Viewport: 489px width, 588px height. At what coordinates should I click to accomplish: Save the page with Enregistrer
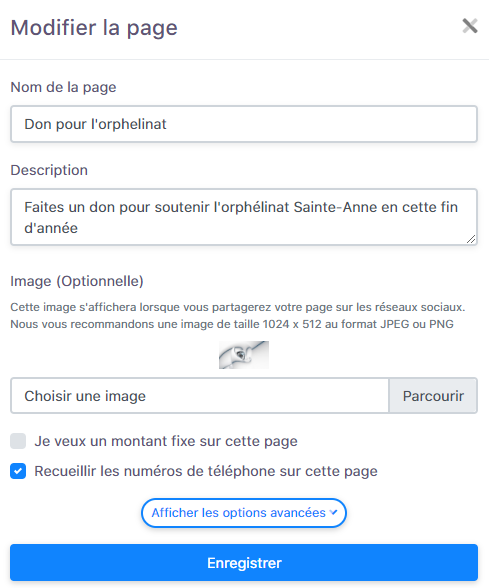pyautogui.click(x=244, y=563)
